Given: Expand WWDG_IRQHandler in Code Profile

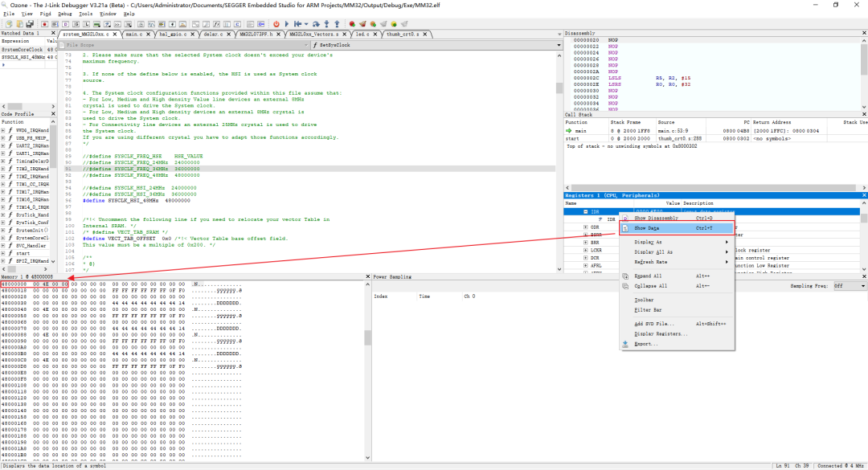Looking at the screenshot, I should (x=2, y=131).
